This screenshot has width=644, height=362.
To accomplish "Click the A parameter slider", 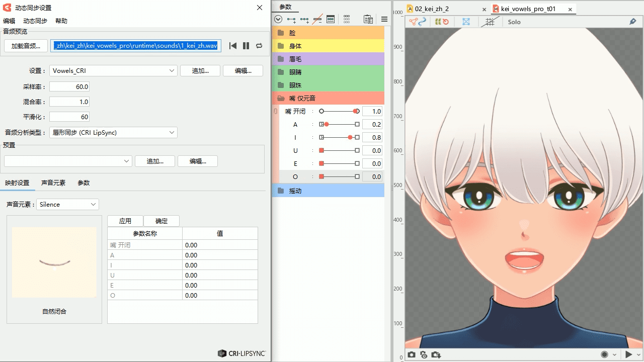I will coord(339,124).
